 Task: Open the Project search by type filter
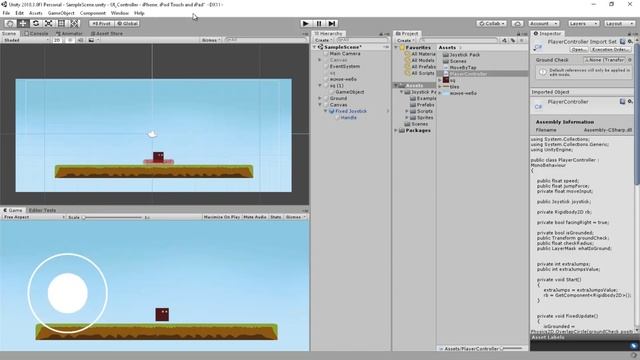[505, 40]
